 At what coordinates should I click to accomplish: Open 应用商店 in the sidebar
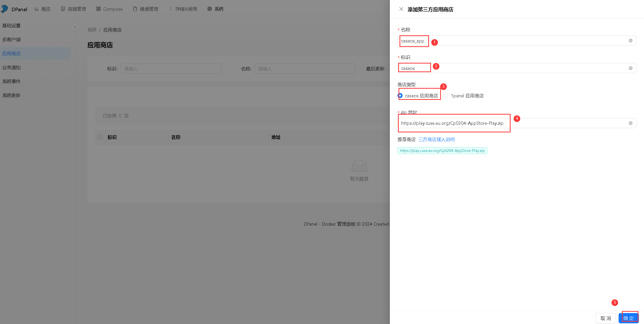point(11,53)
